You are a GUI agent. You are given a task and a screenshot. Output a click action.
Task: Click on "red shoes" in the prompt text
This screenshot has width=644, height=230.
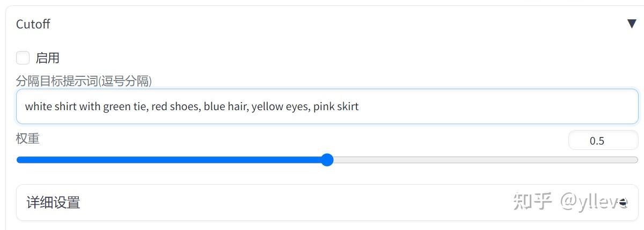coord(175,106)
